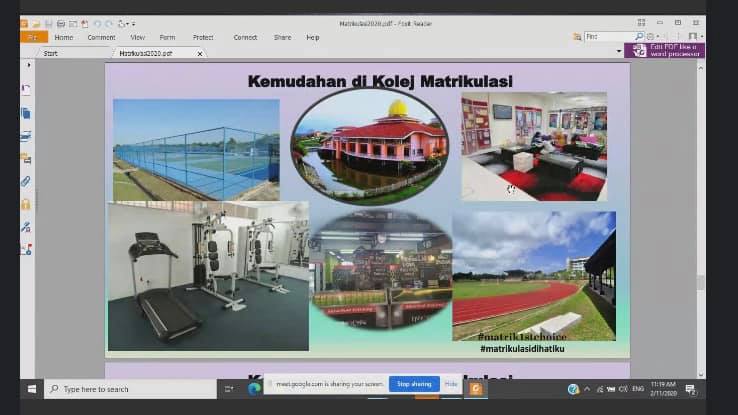Open the Bookmarks panel in left sidebar
Screen dimensions: 738x415
pos(26,89)
